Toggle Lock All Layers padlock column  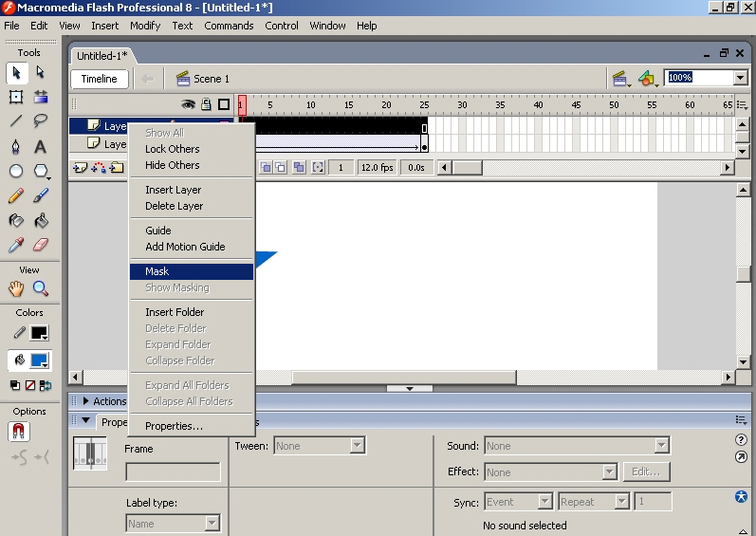click(x=206, y=104)
